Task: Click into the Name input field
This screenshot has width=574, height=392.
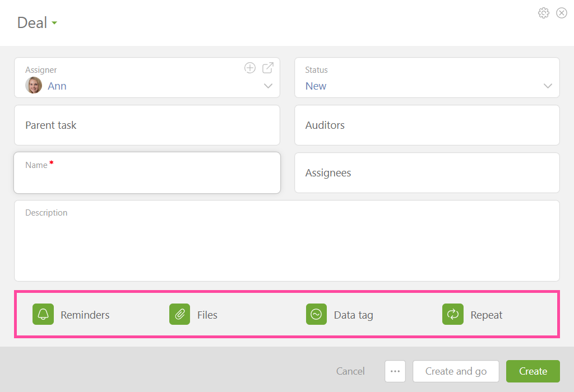Action: click(x=147, y=172)
